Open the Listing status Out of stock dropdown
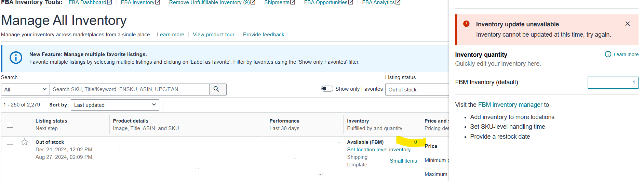This screenshot has width=644, height=190. tap(417, 89)
